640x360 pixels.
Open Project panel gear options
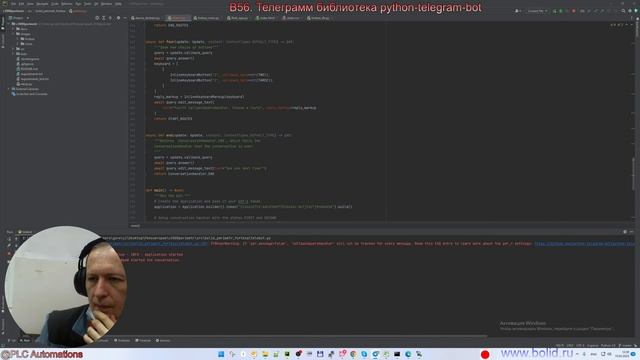[x=118, y=18]
